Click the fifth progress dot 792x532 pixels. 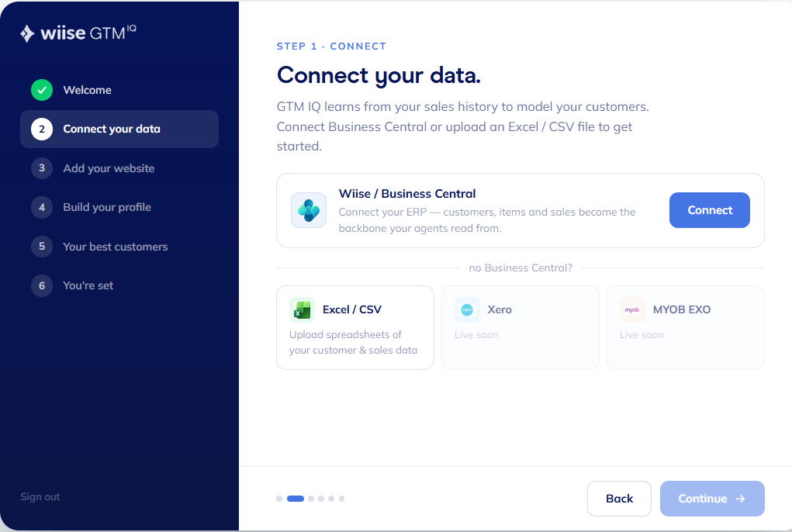[x=331, y=499]
